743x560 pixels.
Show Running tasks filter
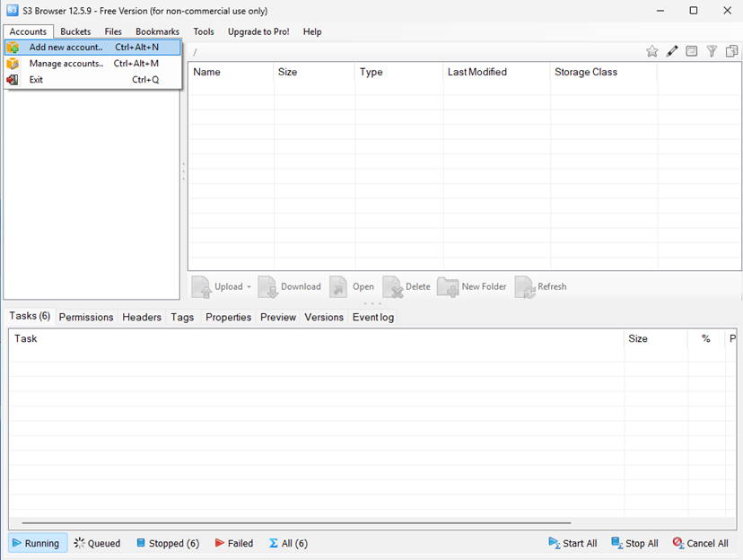click(38, 543)
